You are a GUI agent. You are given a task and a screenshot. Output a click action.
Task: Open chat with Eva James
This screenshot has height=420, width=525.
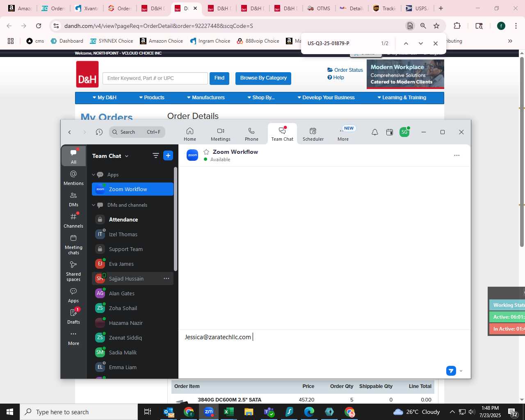(x=132, y=264)
